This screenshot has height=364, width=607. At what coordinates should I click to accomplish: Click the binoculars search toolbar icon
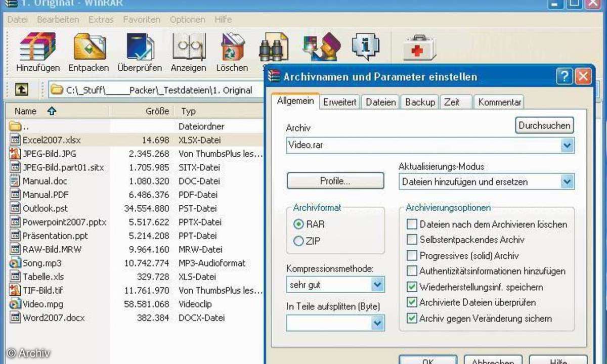point(274,47)
